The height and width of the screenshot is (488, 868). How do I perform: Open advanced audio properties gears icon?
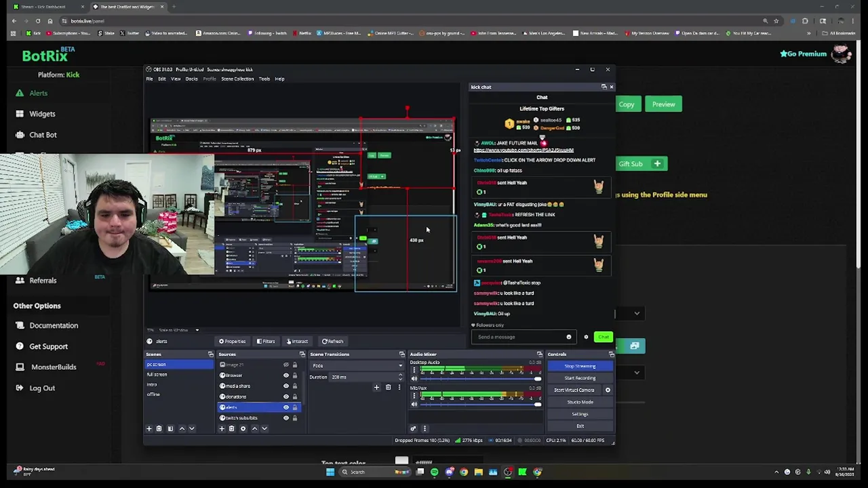(x=413, y=428)
